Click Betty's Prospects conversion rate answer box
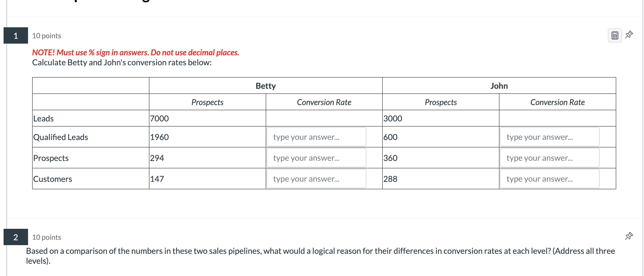 point(316,158)
